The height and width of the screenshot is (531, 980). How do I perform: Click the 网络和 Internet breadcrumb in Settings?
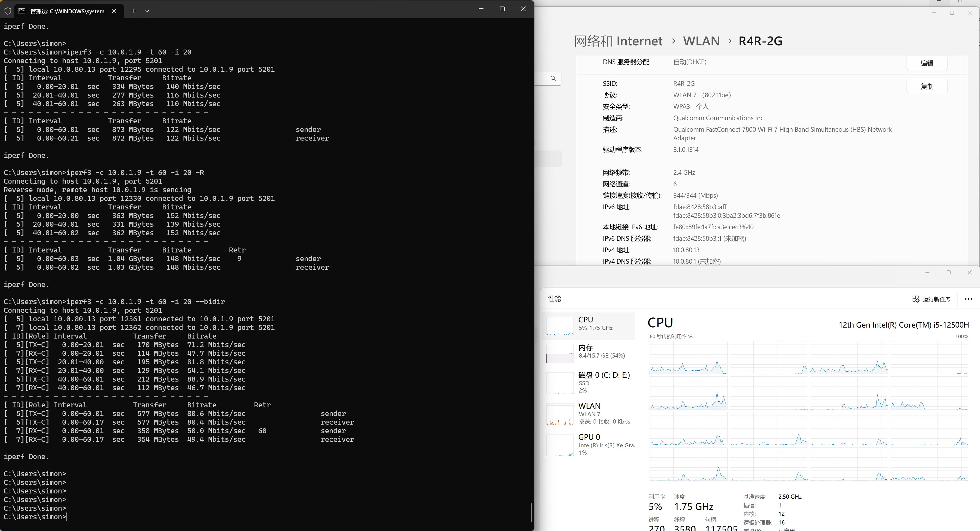[618, 41]
